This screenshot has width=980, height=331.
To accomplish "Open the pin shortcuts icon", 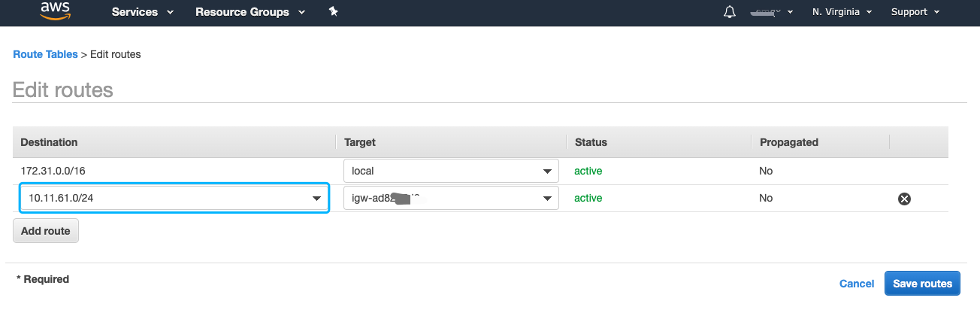I will click(x=334, y=12).
